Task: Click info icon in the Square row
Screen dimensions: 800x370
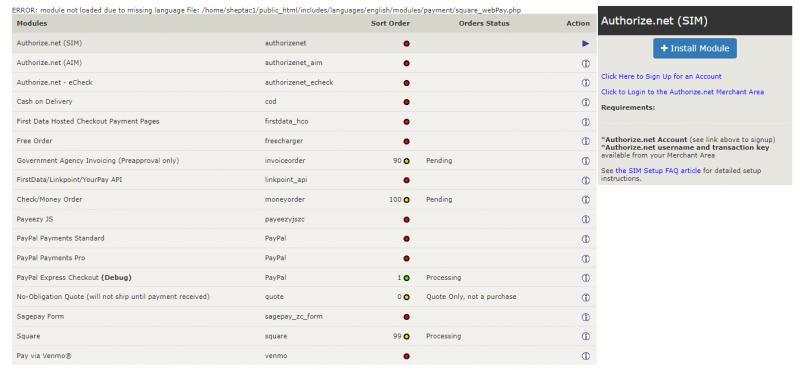Action: tap(586, 336)
